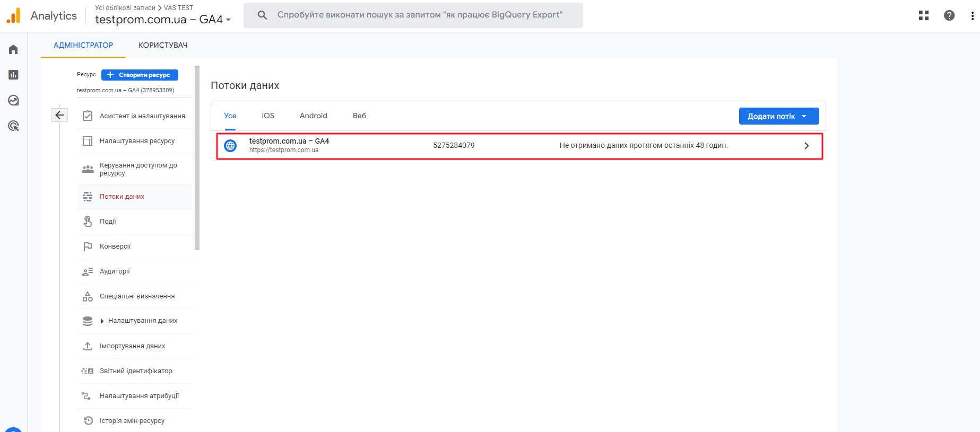Open Налаштування атрибуції menu item
Screen dimensions: 980x432
pos(140,396)
